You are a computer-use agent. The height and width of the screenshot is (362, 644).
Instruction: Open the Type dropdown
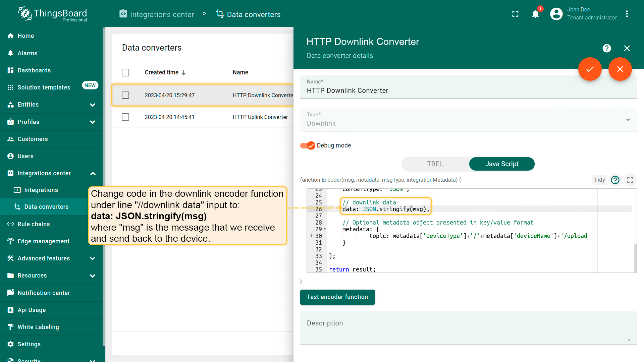point(468,120)
